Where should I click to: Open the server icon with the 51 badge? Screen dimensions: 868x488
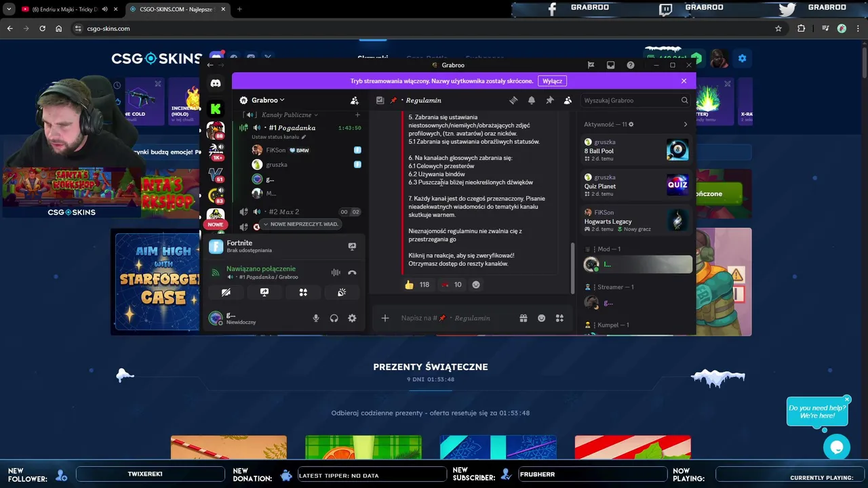tap(216, 174)
